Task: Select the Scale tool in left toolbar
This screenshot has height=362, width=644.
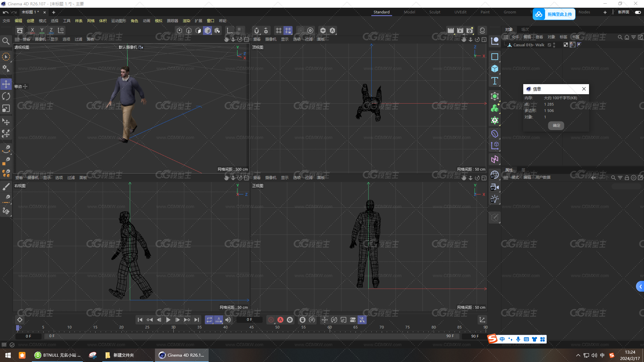Action: [x=6, y=108]
